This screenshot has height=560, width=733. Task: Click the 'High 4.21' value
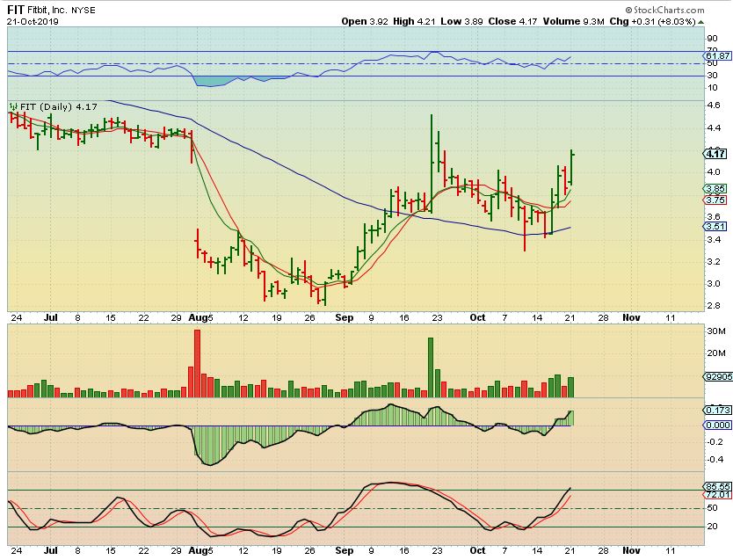[x=415, y=21]
